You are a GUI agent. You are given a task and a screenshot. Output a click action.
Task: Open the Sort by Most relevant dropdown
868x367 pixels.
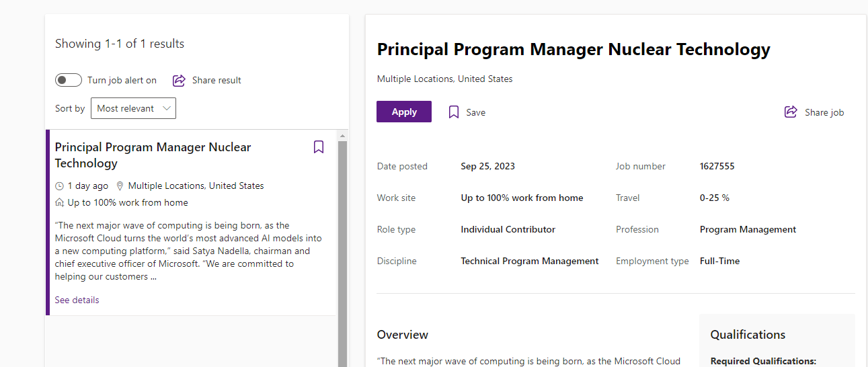(x=133, y=108)
